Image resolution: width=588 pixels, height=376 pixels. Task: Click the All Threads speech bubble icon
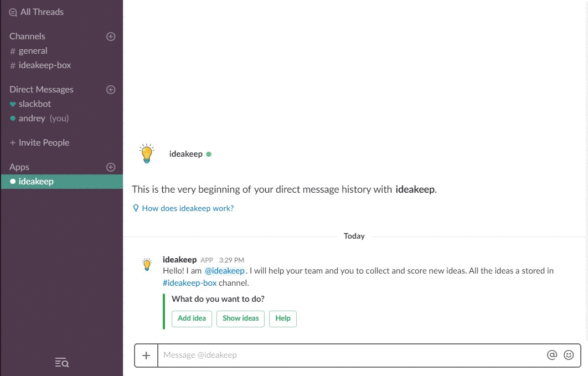(x=13, y=12)
